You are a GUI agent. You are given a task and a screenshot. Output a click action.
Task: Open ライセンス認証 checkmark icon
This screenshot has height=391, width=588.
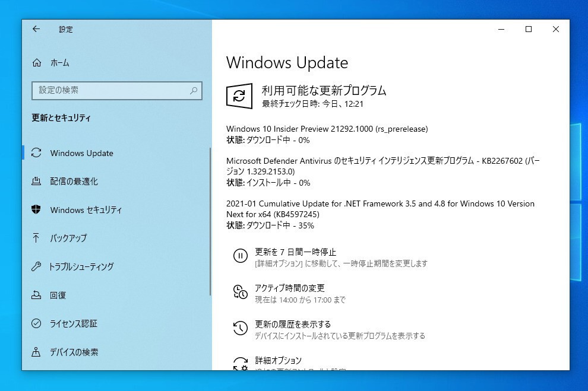[x=36, y=323]
